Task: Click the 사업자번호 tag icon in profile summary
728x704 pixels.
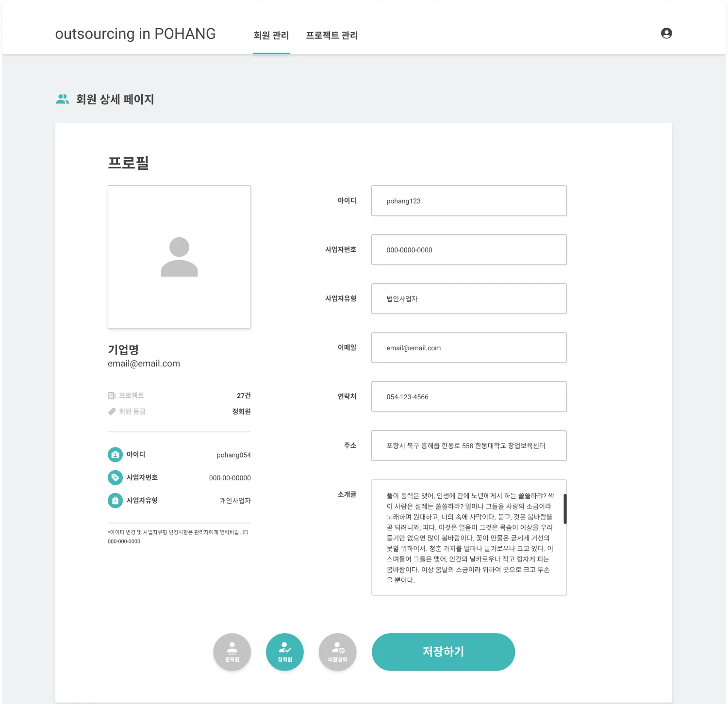Action: [115, 477]
